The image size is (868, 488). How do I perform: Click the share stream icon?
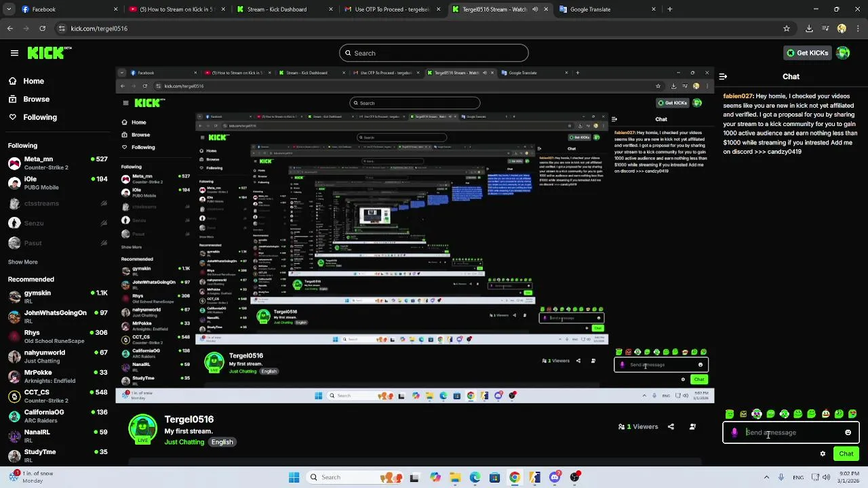tap(671, 427)
